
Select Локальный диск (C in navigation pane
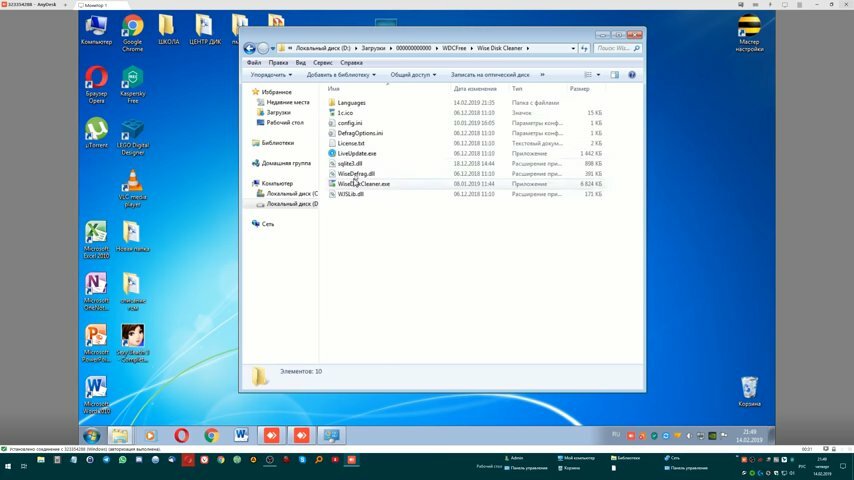(x=292, y=193)
